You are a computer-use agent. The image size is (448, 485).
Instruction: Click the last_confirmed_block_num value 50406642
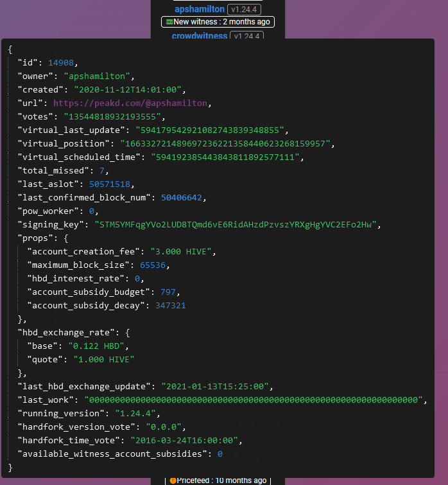182,198
